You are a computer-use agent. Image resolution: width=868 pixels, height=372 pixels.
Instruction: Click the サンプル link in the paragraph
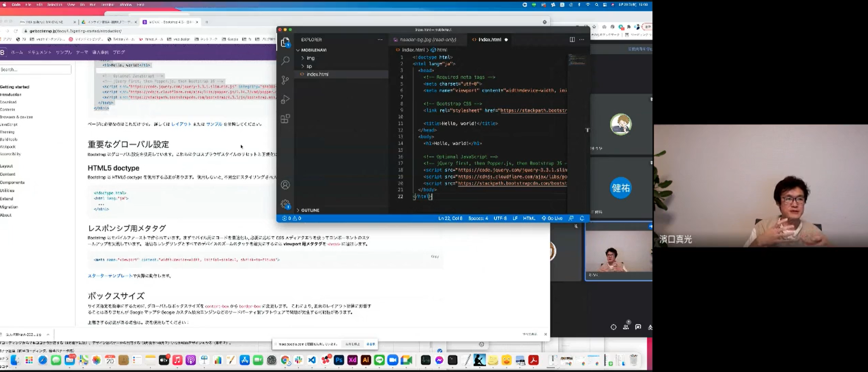(214, 124)
